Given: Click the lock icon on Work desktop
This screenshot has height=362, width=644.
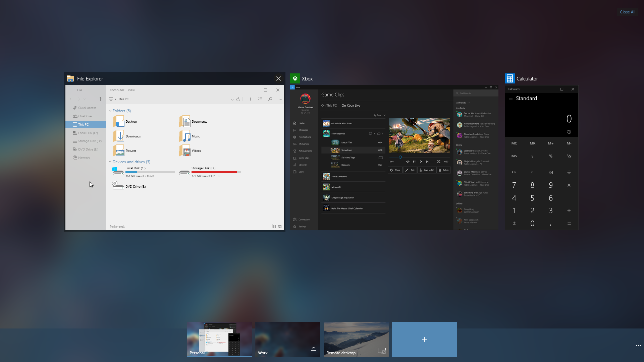Looking at the screenshot, I should click(314, 351).
